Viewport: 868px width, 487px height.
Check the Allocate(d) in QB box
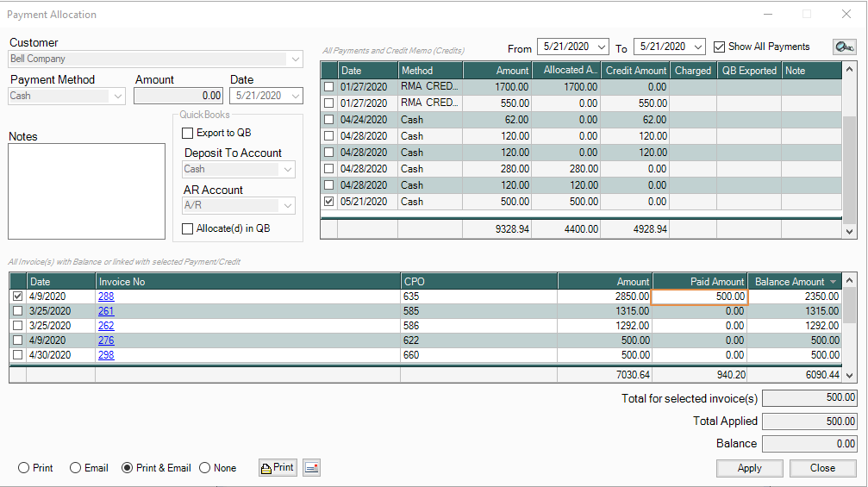click(188, 228)
